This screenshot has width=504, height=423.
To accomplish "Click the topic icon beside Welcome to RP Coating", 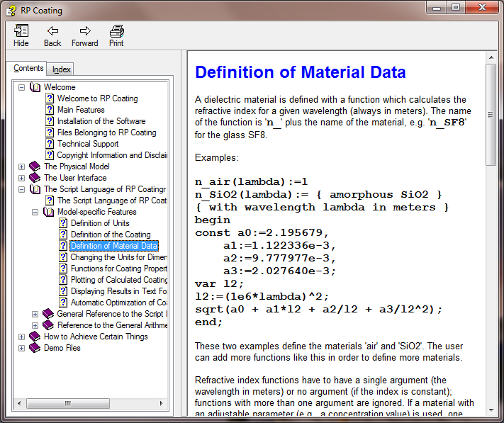I will [x=49, y=98].
